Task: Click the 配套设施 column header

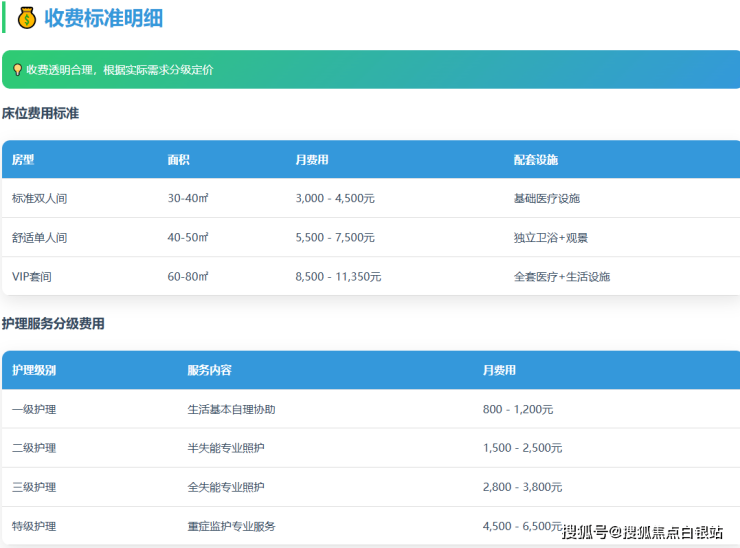Action: [536, 160]
